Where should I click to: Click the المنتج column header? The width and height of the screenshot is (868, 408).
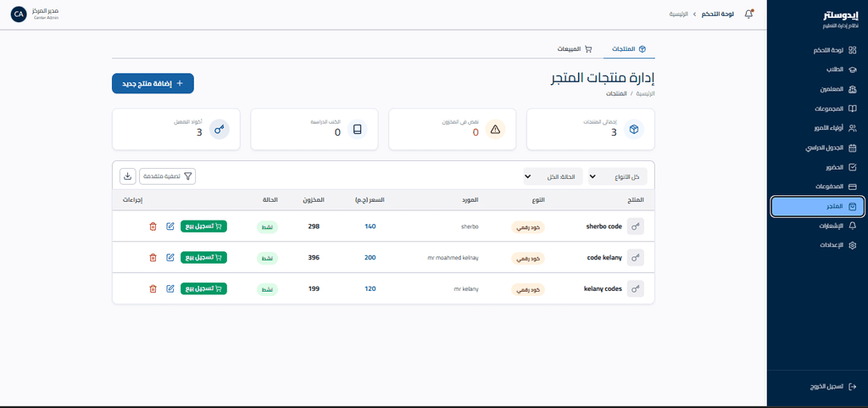636,200
